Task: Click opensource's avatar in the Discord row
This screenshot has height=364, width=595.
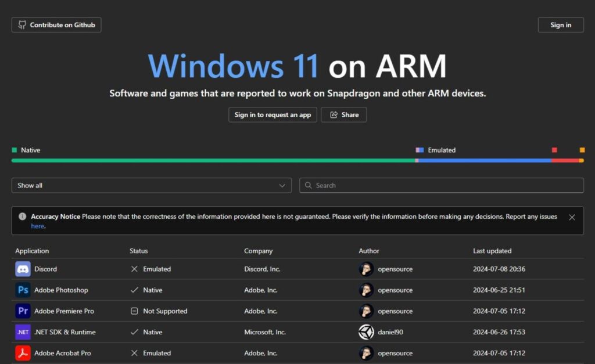Action: point(366,269)
